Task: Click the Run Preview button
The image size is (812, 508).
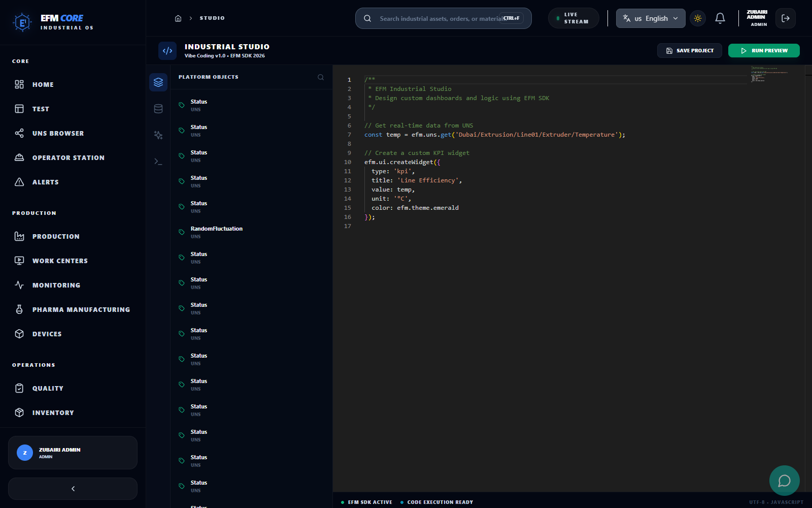Action: [x=764, y=51]
